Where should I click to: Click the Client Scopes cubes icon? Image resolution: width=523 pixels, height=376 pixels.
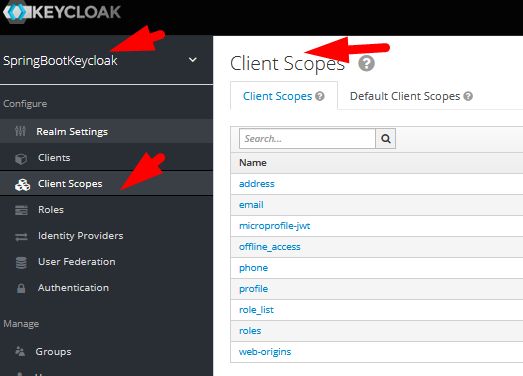click(22, 184)
